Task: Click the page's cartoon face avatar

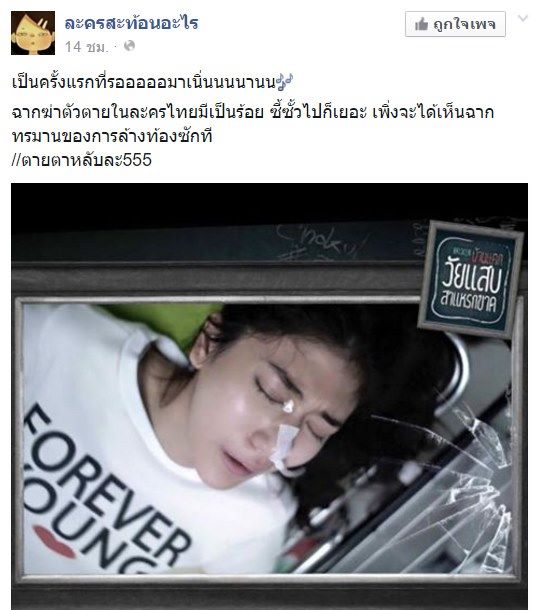Action: pyautogui.click(x=33, y=33)
